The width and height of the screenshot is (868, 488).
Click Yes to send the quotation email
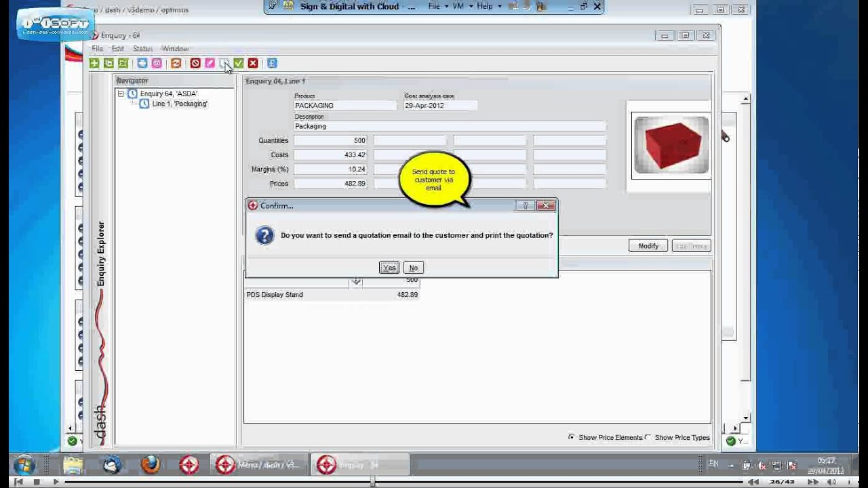coord(389,268)
